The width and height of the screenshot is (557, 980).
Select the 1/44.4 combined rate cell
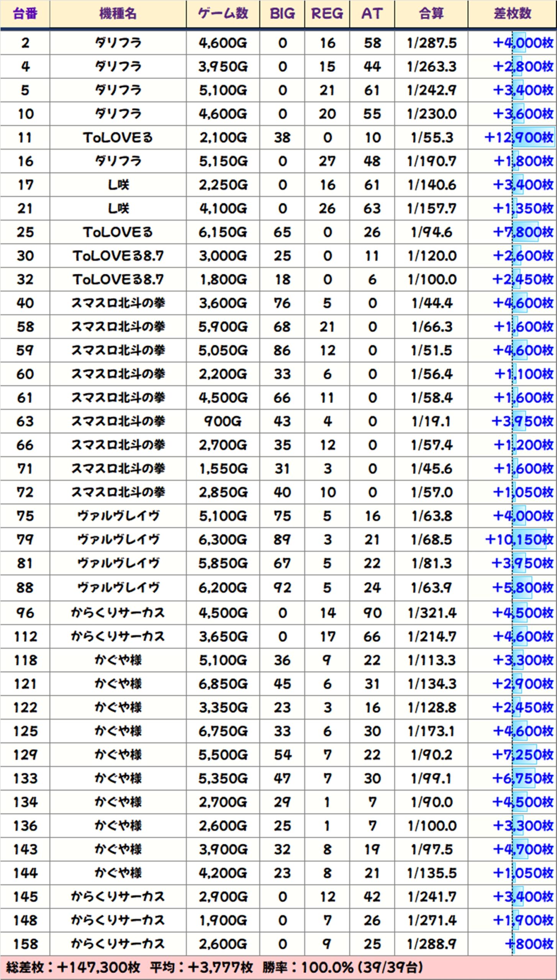click(x=431, y=303)
